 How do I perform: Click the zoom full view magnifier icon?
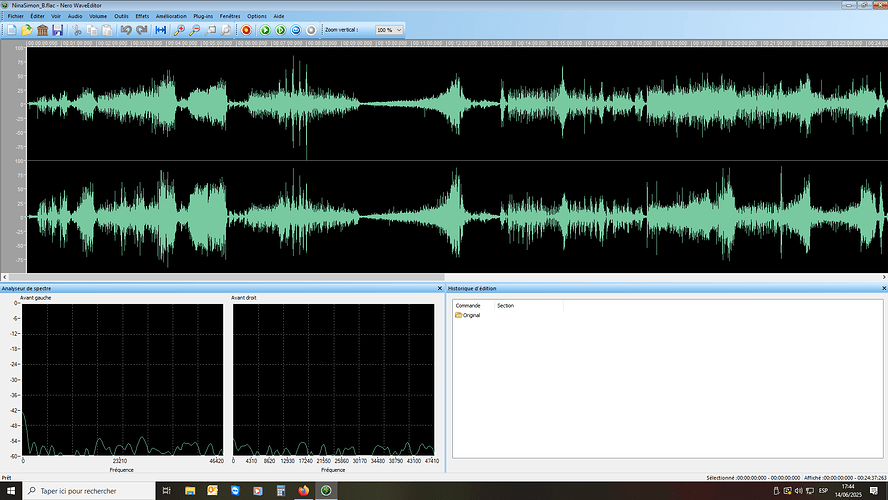coord(225,30)
